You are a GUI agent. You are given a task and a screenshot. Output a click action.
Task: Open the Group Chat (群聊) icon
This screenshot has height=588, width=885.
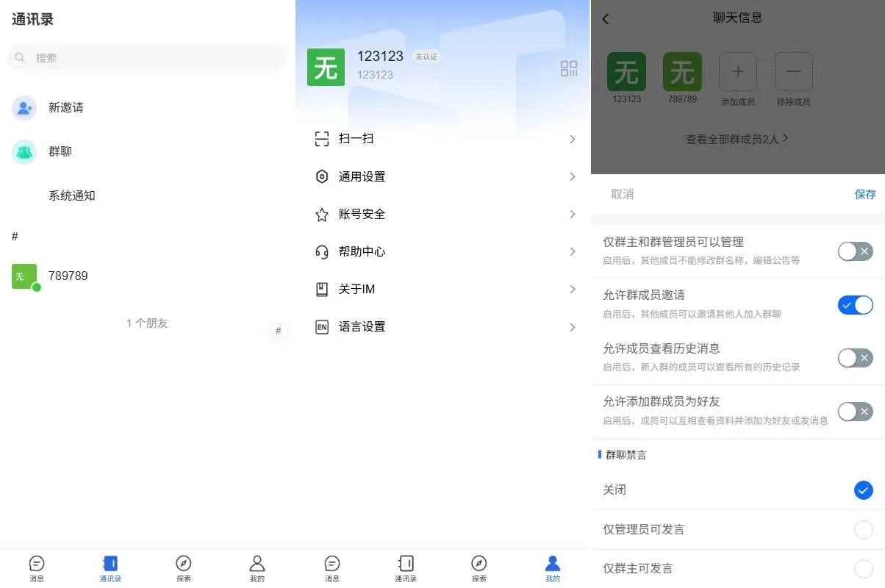coord(24,152)
